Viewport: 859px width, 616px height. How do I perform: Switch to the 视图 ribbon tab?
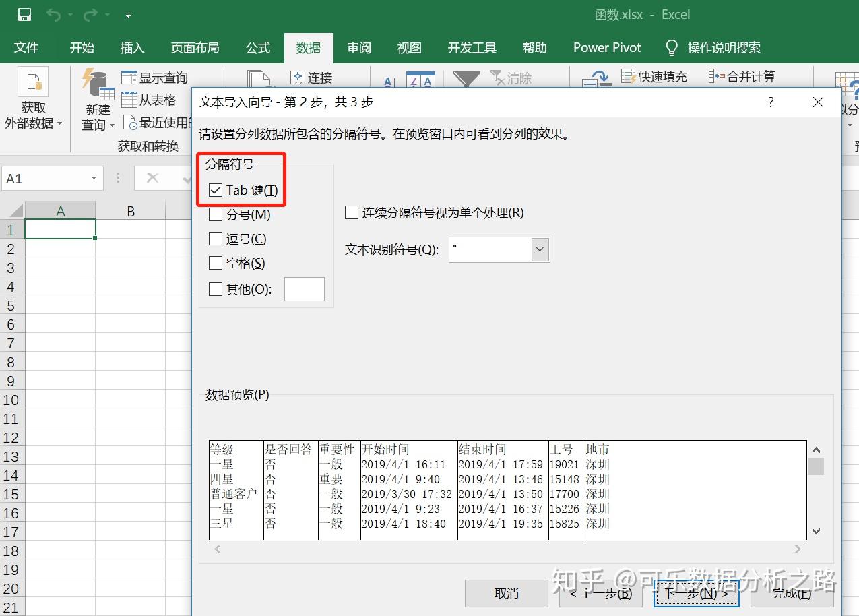409,47
